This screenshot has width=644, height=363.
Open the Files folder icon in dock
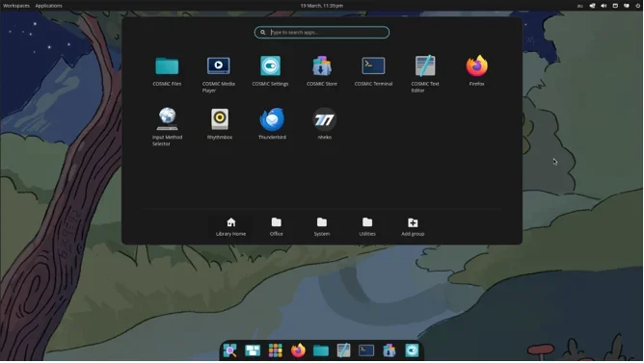pyautogui.click(x=321, y=350)
